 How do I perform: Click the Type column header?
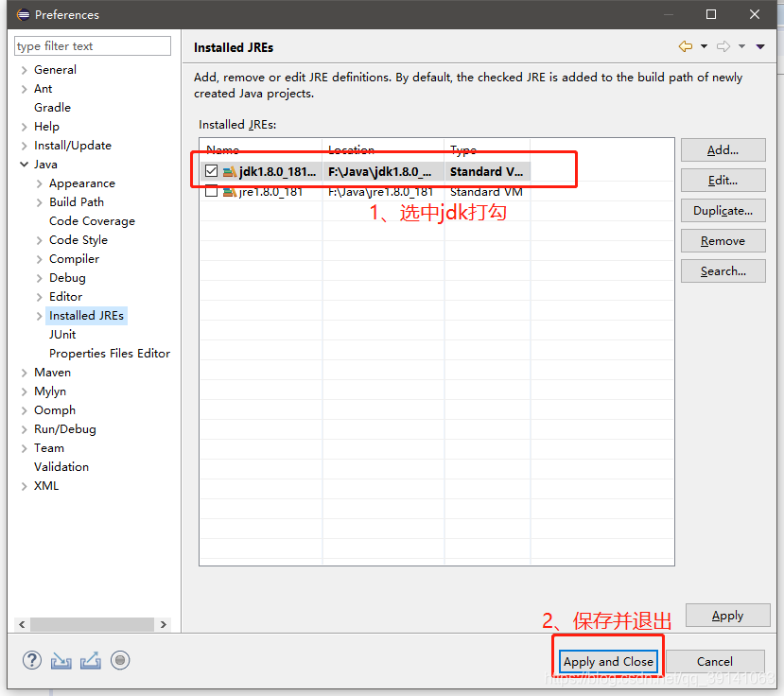coord(487,149)
